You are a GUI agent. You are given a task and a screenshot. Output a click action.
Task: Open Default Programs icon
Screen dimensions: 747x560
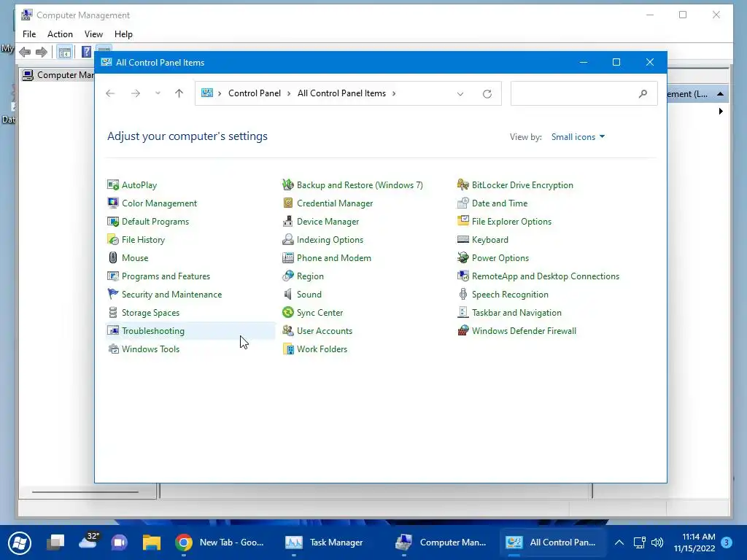click(x=113, y=222)
